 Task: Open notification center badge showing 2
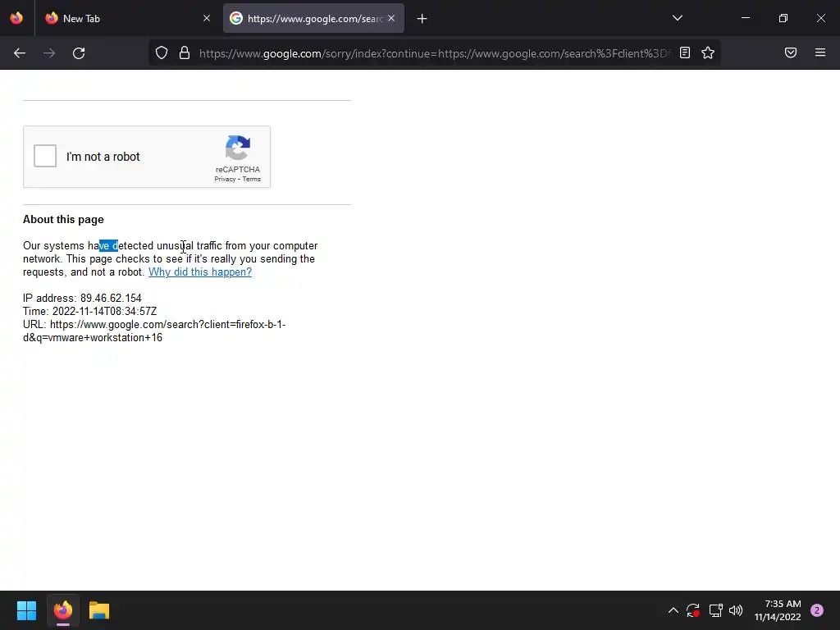click(x=817, y=610)
